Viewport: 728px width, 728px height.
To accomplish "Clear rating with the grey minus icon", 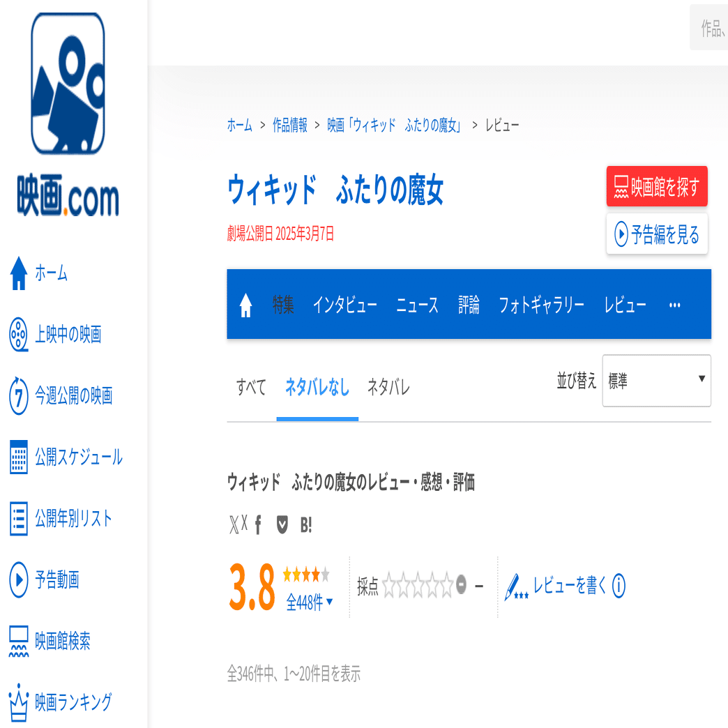I will (x=461, y=584).
